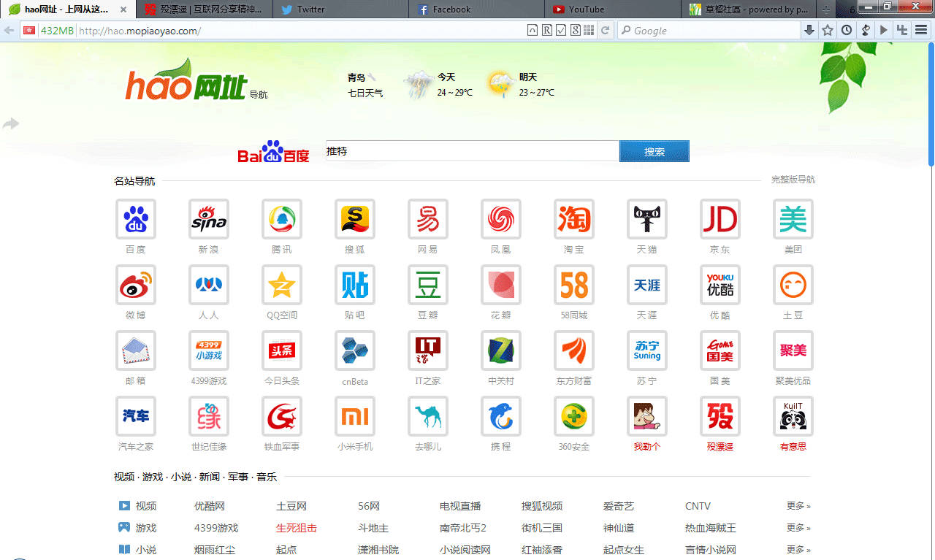
Task: Open 七日天气 forecast link
Action: 365,93
